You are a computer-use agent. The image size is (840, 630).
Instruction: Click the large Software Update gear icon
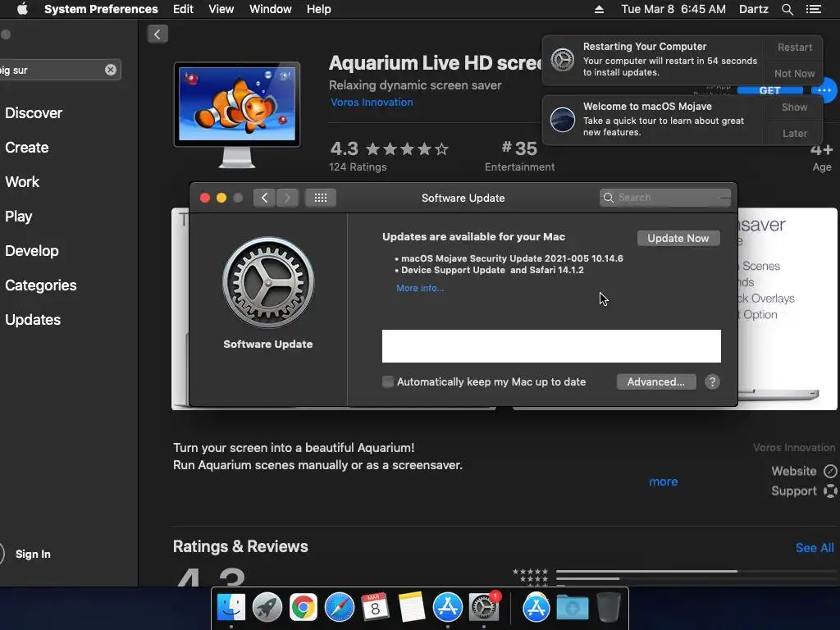tap(268, 282)
